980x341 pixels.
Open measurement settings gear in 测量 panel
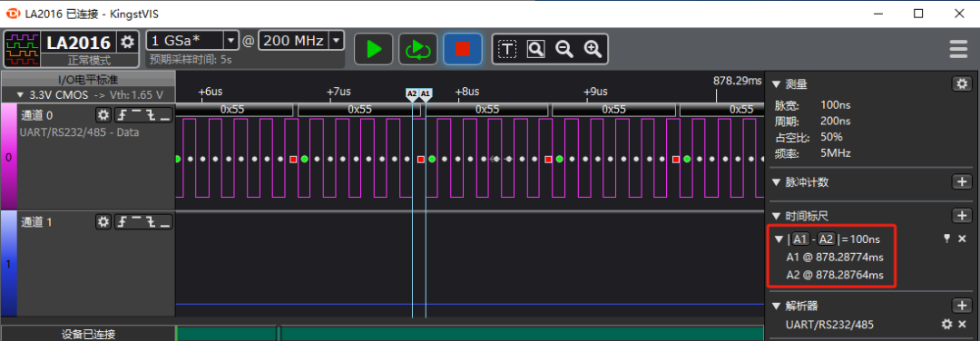(x=961, y=83)
